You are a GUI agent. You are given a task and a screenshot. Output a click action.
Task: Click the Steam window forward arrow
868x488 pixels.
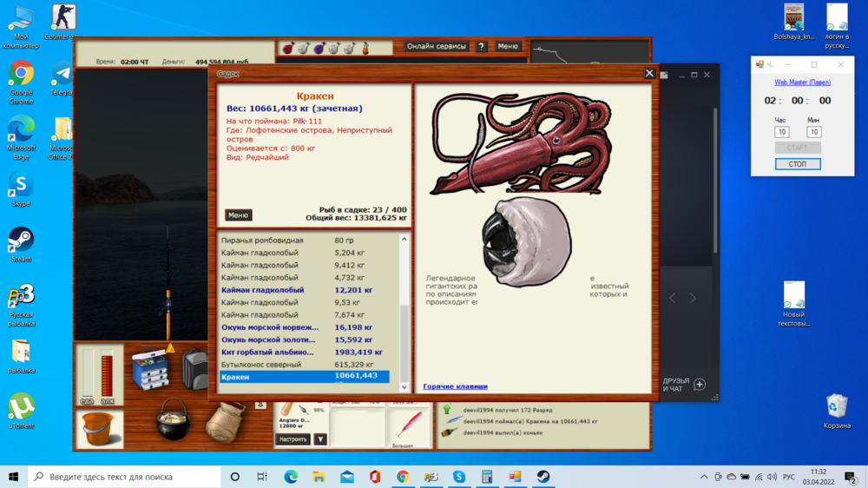pos(693,298)
